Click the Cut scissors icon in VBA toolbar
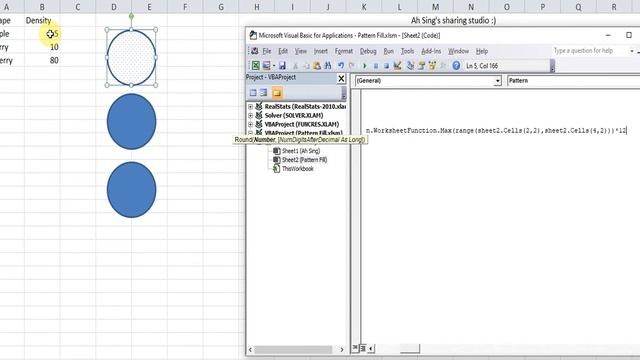 pos(295,66)
